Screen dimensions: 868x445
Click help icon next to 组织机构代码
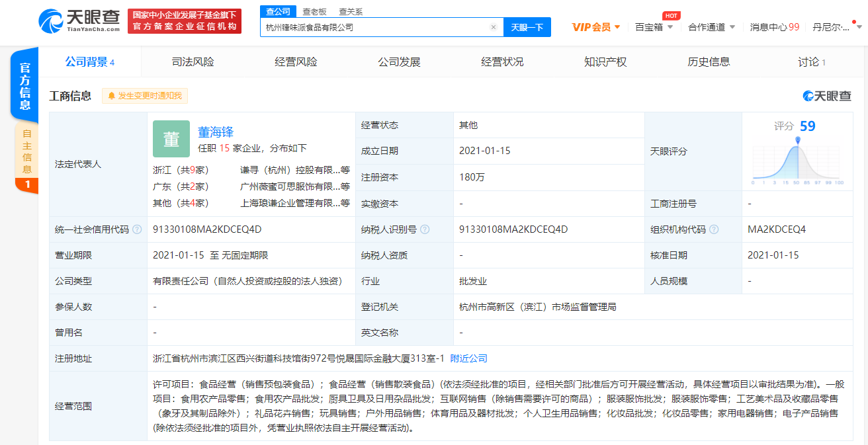714,229
